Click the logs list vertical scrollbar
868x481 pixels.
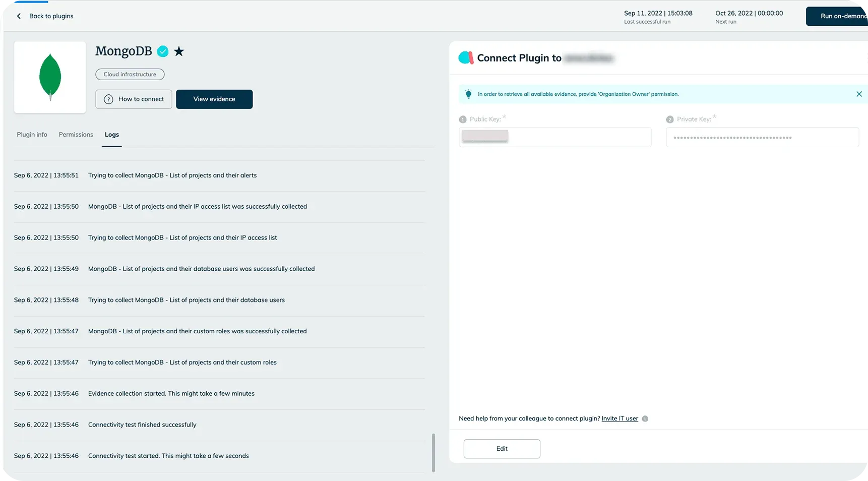[x=433, y=452]
